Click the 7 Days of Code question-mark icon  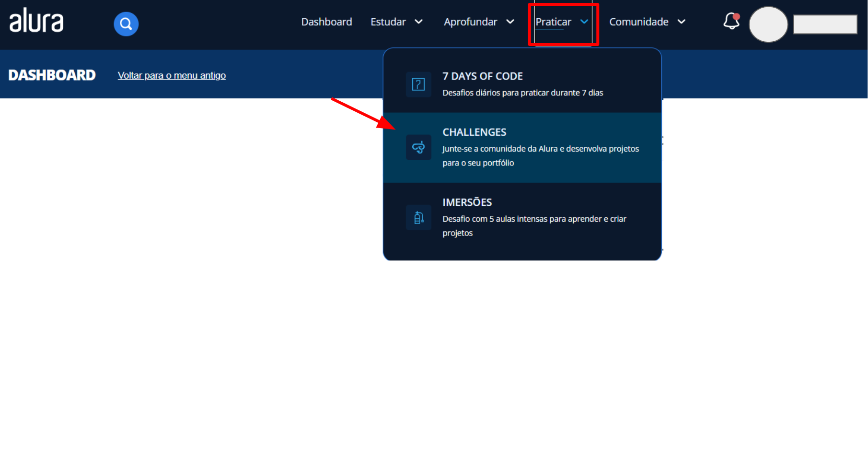tap(418, 84)
